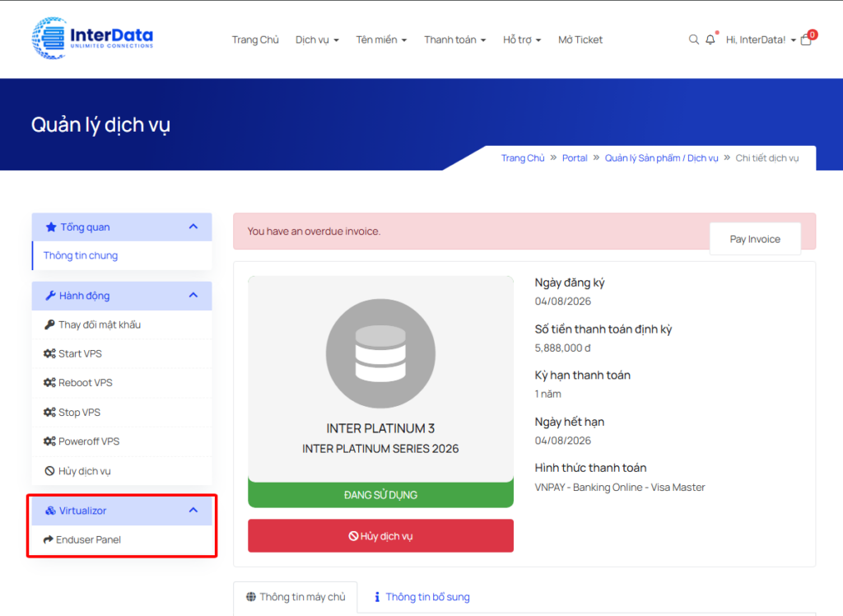Click the Pay Invoice button

(x=755, y=239)
